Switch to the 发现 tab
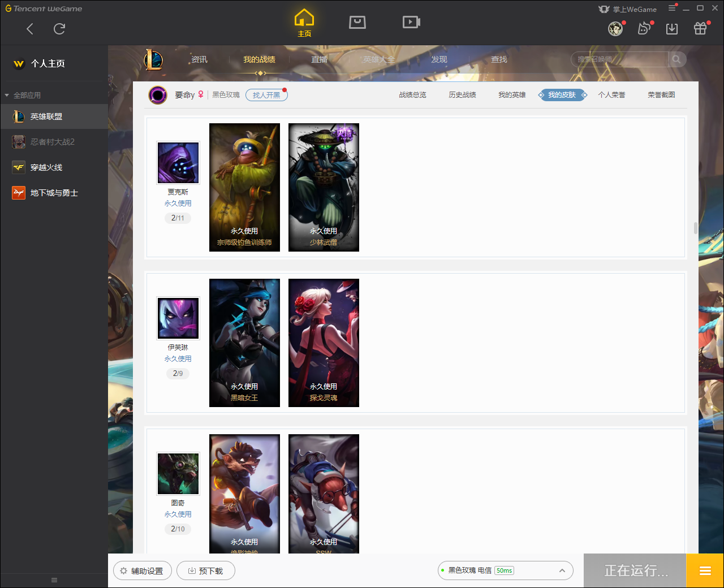Screen dimensions: 724x588 (x=439, y=59)
